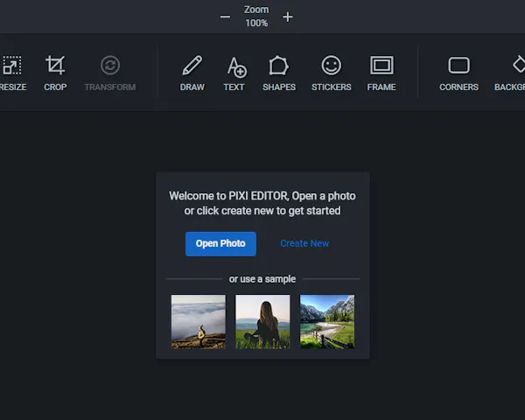The width and height of the screenshot is (525, 420).
Task: Choose the mountain lake sample photo
Action: (x=327, y=321)
